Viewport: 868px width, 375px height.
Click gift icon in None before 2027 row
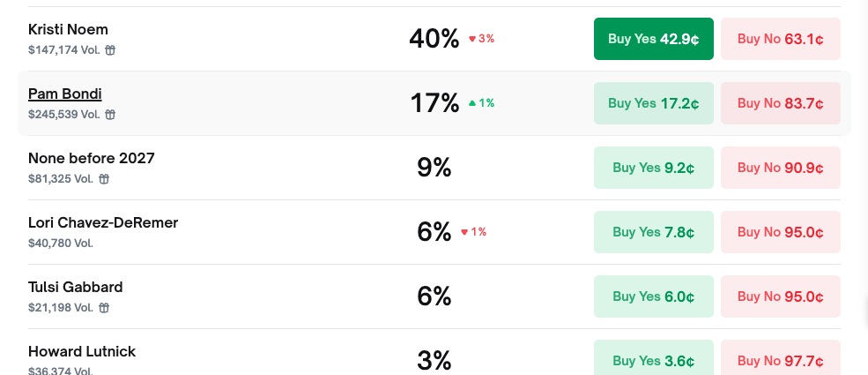coord(104,179)
